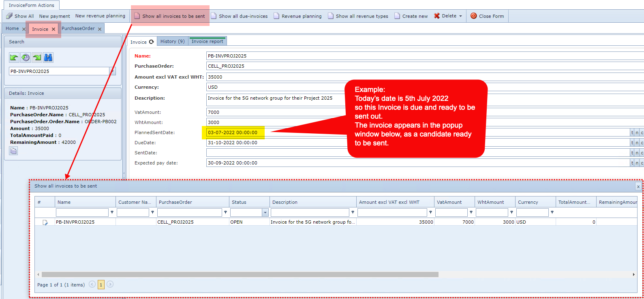Click the Description filter input field
Image resolution: width=644 pixels, height=299 pixels.
coord(310,212)
